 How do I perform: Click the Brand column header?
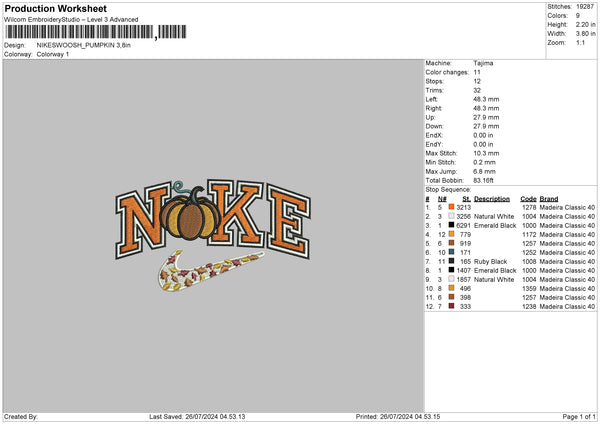549,199
